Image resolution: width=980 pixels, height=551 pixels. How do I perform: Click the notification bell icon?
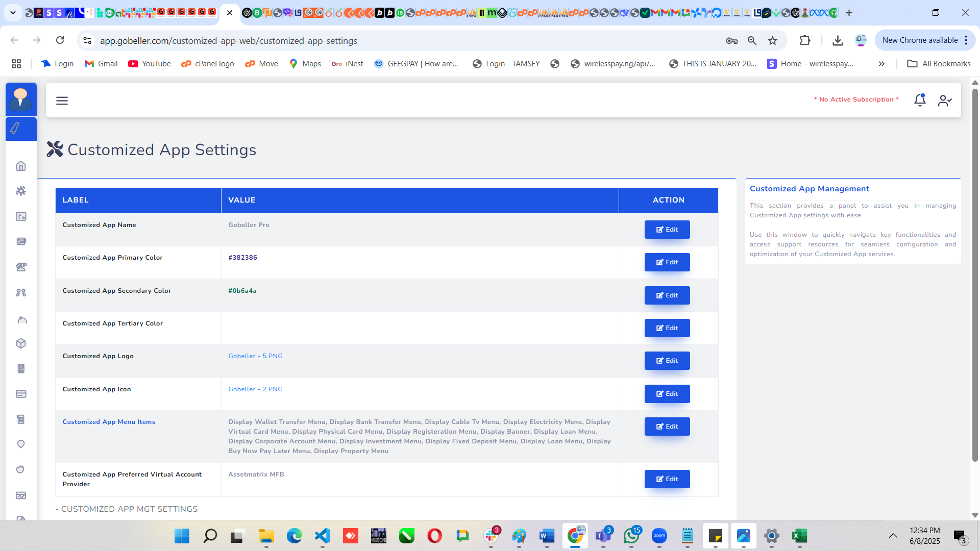pos(920,100)
